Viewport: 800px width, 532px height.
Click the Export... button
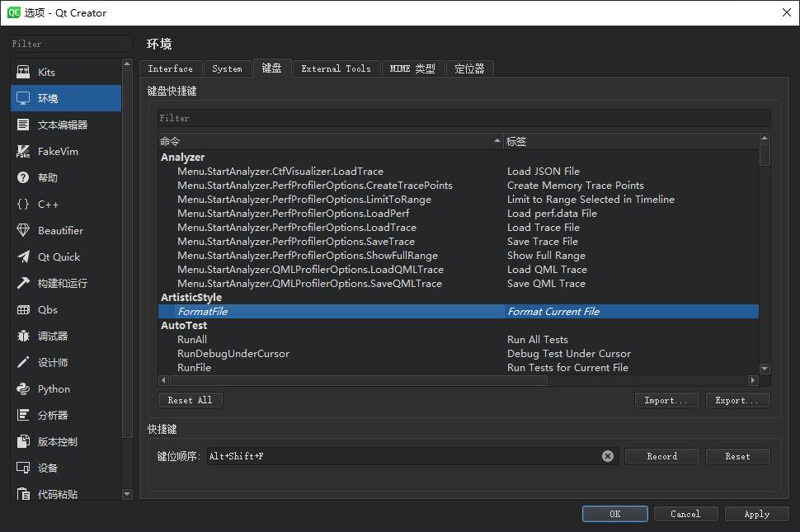(x=737, y=400)
